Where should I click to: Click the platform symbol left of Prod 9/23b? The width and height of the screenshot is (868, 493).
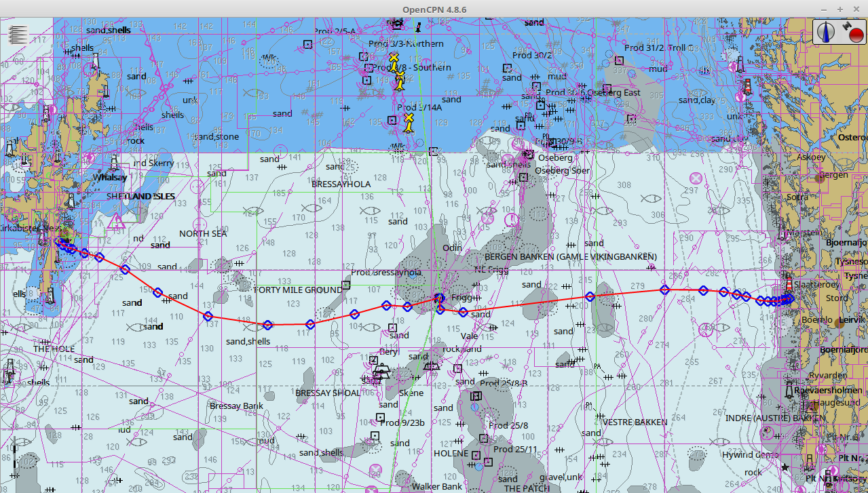coord(374,435)
